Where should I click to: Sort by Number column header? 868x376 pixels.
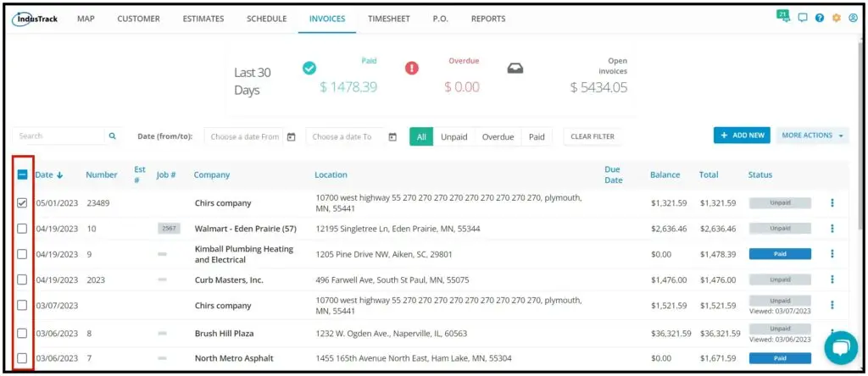click(x=102, y=174)
